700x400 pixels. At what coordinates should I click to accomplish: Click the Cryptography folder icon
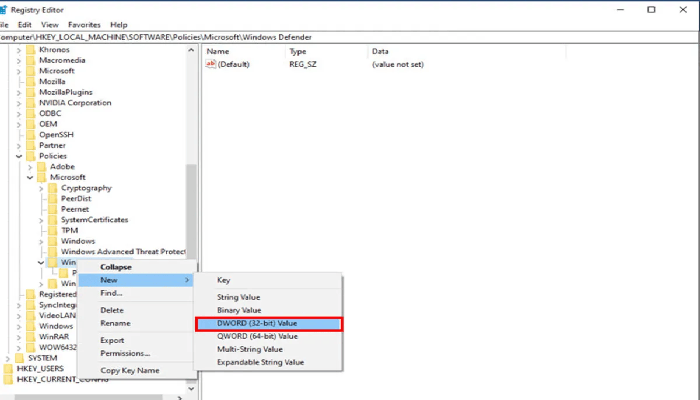tap(52, 188)
